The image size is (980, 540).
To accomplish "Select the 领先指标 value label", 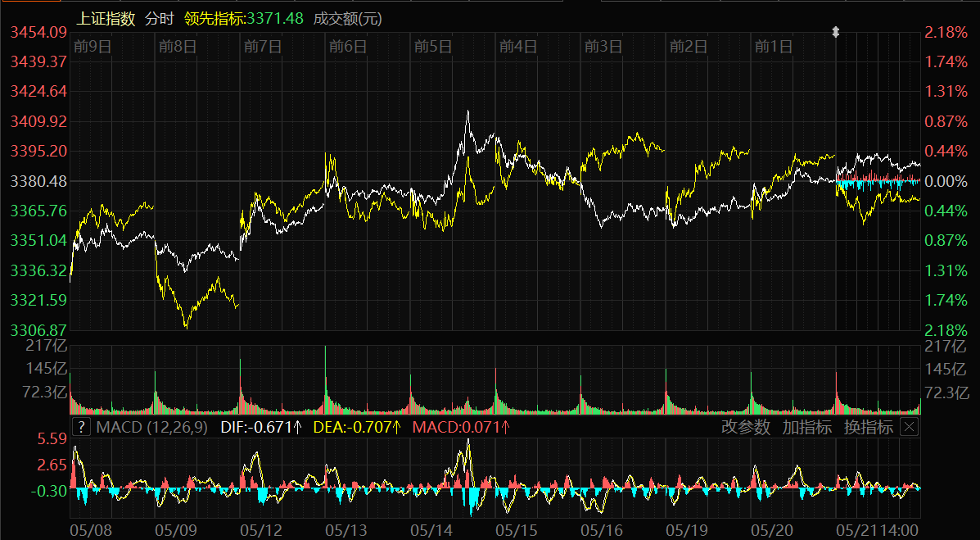I will point(244,18).
